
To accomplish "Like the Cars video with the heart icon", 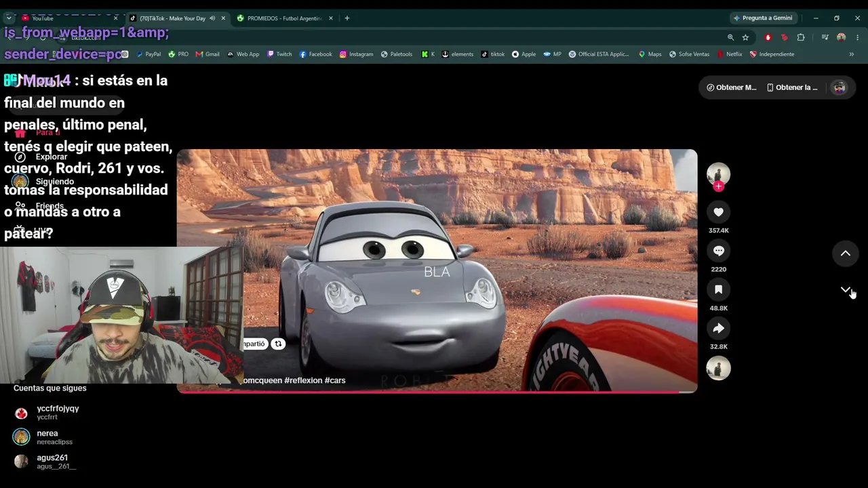I will [718, 212].
